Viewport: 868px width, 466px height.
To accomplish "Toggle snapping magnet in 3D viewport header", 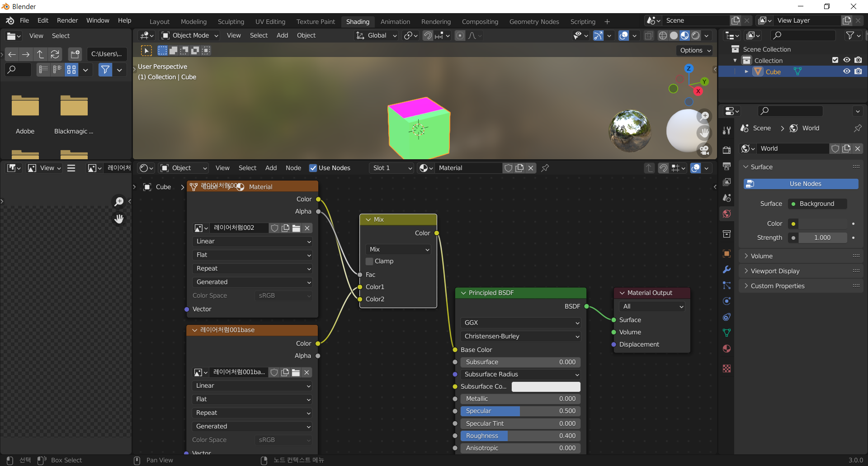I will [428, 35].
